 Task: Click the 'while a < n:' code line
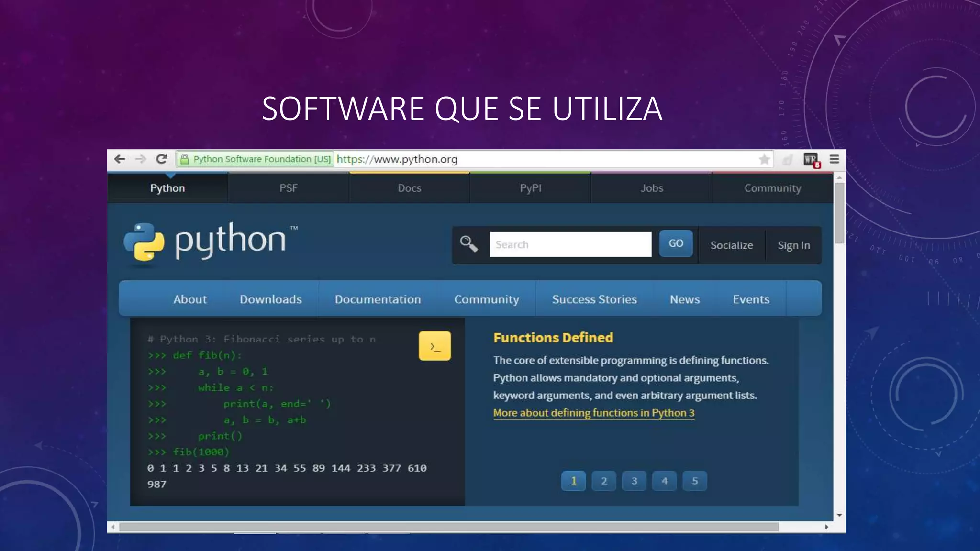(236, 387)
